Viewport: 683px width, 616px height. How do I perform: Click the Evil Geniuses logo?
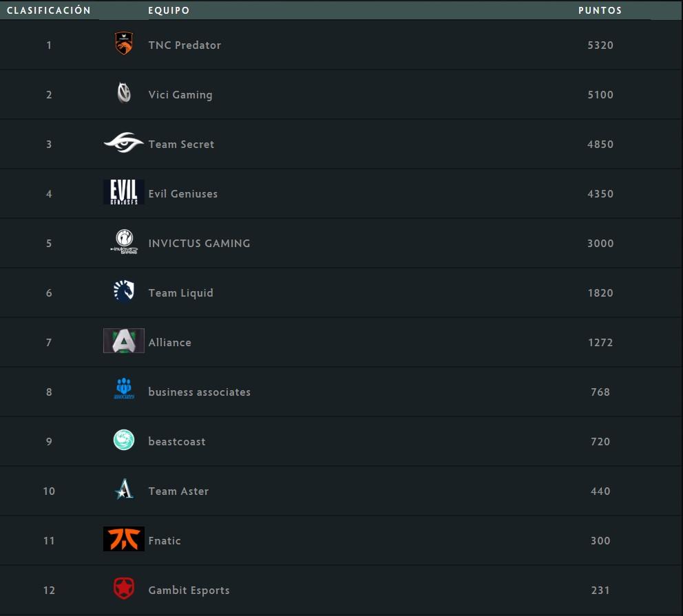click(x=124, y=192)
